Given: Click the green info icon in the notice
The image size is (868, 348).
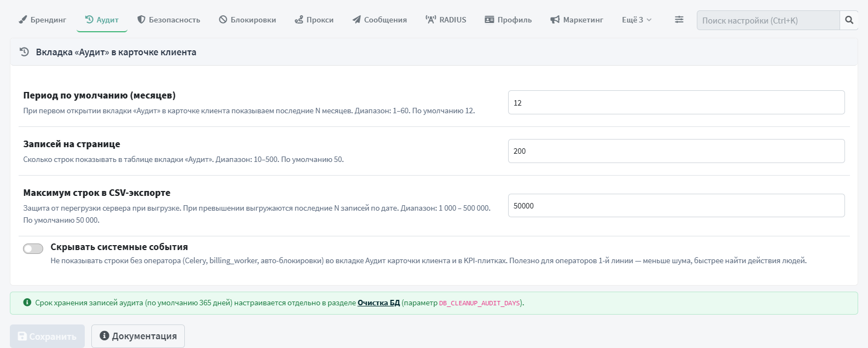Looking at the screenshot, I should coord(27,302).
